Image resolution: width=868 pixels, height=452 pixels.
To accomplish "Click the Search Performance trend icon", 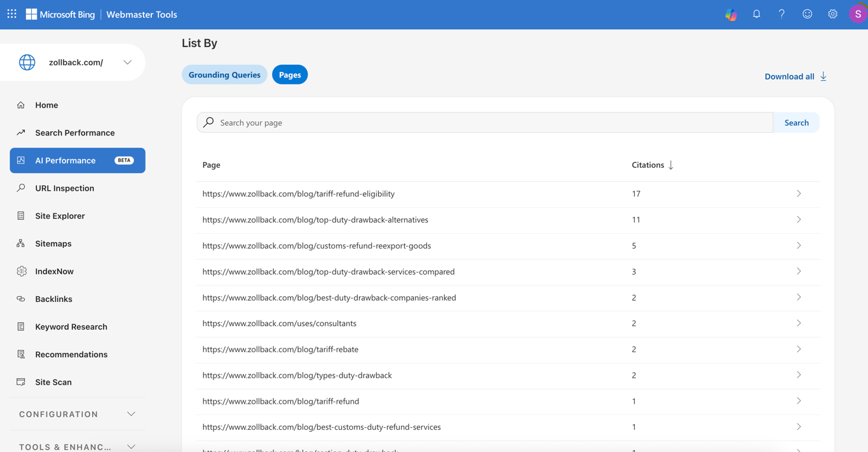I will (21, 133).
